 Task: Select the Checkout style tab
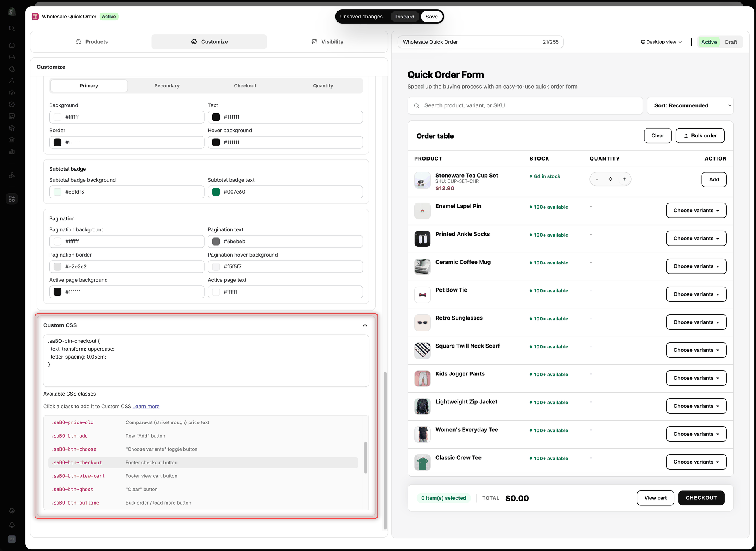click(245, 86)
